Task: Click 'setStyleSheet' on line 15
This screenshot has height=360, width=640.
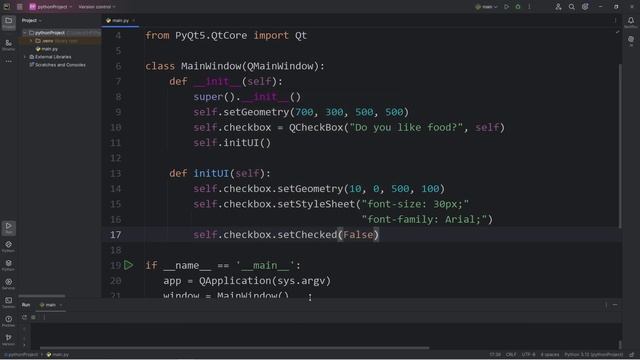Action: 316,204
